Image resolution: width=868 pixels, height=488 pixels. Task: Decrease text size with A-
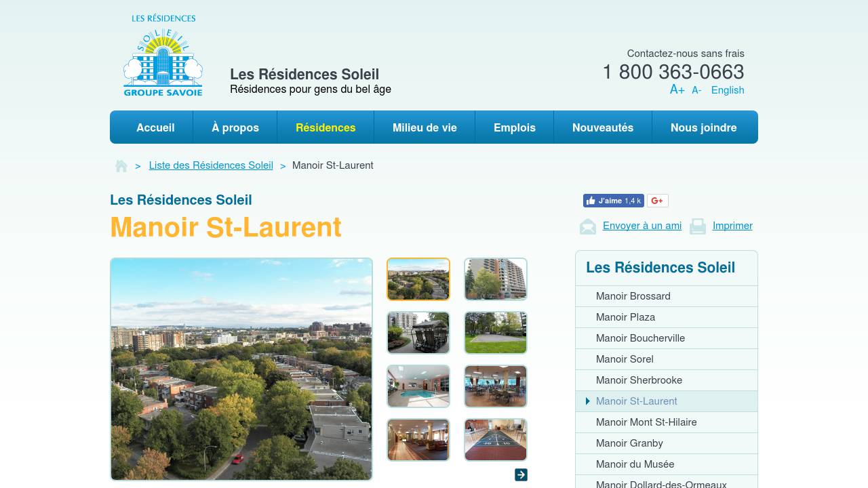(696, 90)
